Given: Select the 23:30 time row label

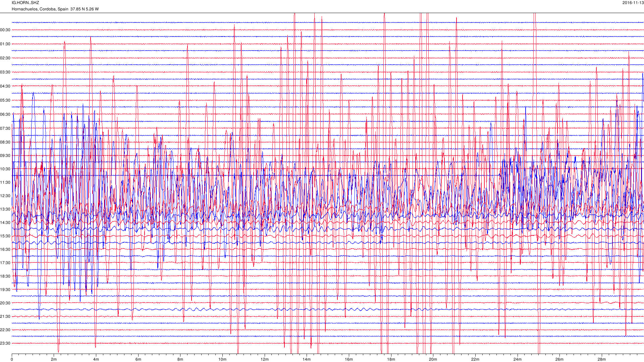Looking at the screenshot, I should 5,343.
